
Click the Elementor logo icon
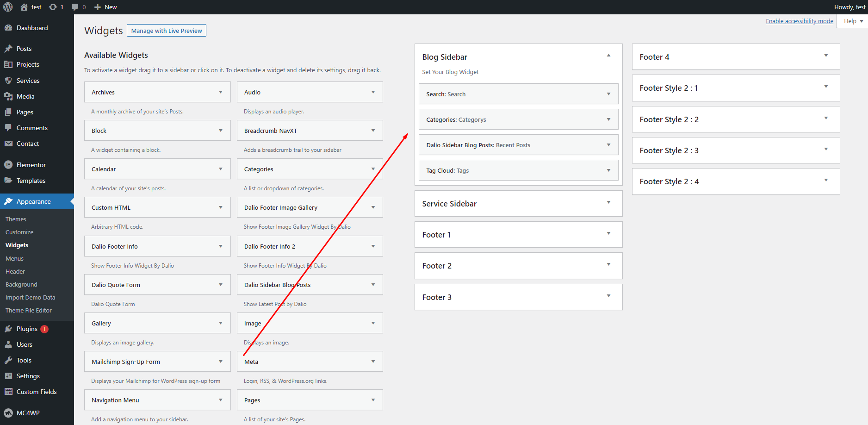8,165
